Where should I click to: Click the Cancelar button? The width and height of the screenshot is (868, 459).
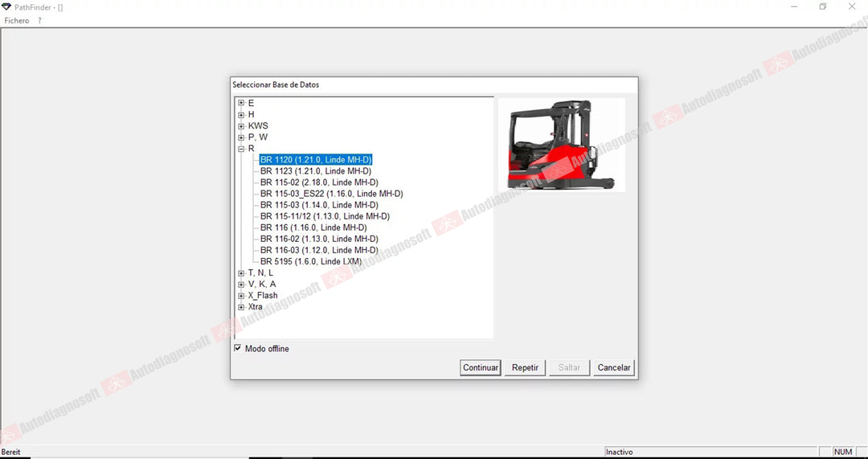click(614, 367)
